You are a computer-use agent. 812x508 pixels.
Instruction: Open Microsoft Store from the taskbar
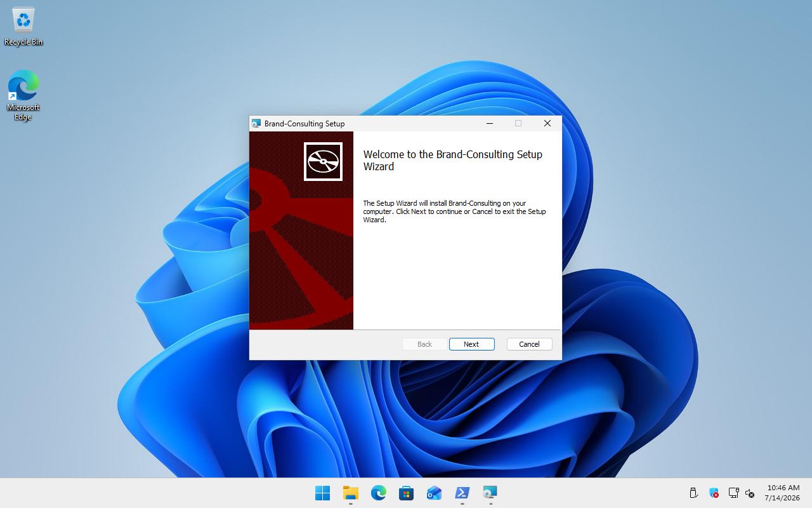coord(406,493)
